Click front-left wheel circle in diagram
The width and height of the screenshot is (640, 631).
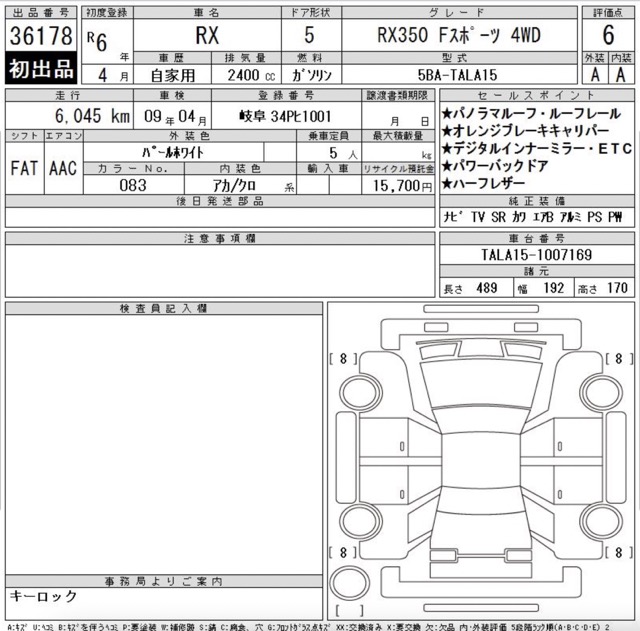(x=361, y=393)
